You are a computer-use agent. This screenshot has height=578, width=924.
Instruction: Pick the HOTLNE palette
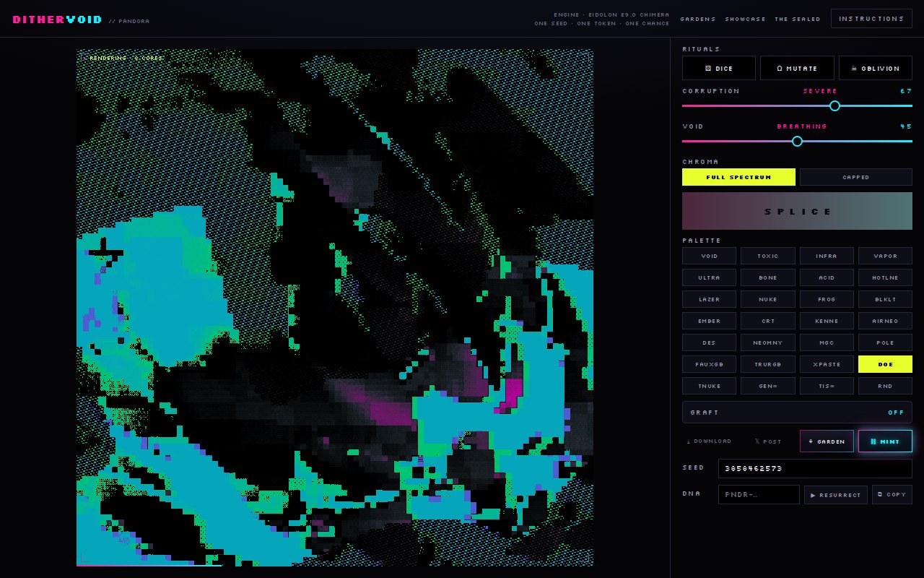[885, 277]
